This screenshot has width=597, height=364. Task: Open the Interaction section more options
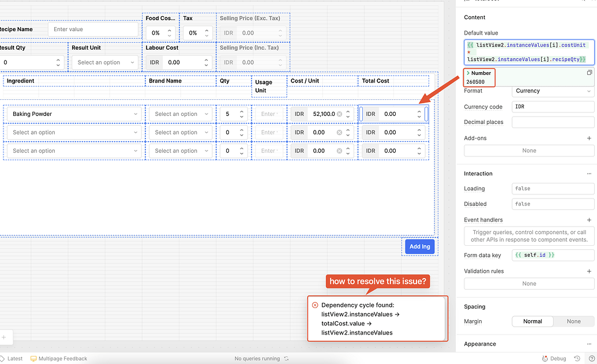pos(589,174)
